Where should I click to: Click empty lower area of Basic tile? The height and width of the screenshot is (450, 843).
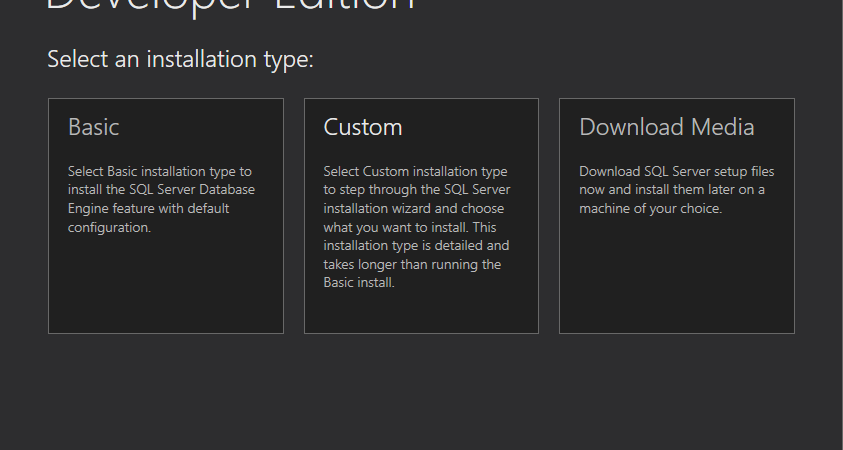(165, 290)
